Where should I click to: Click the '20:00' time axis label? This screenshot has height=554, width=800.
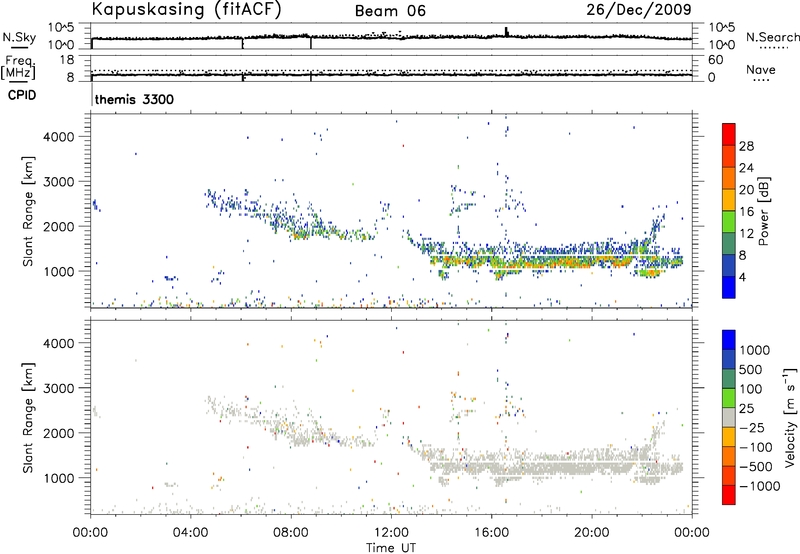click(591, 533)
